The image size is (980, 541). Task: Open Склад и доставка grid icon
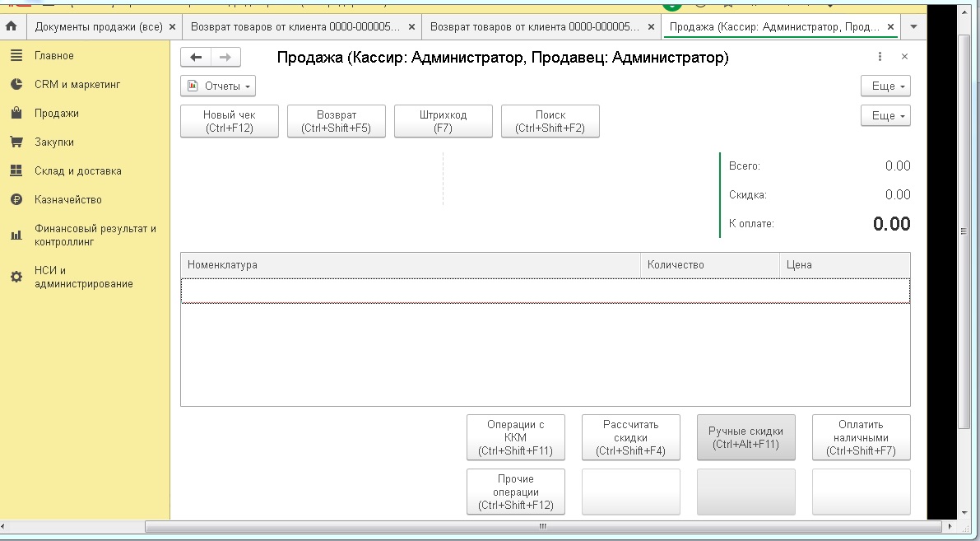tap(16, 170)
